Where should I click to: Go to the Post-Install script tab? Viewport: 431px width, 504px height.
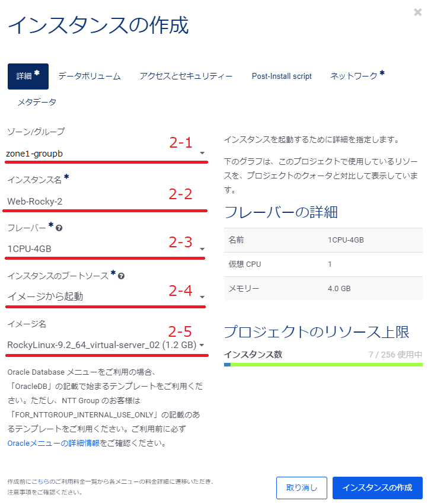282,76
